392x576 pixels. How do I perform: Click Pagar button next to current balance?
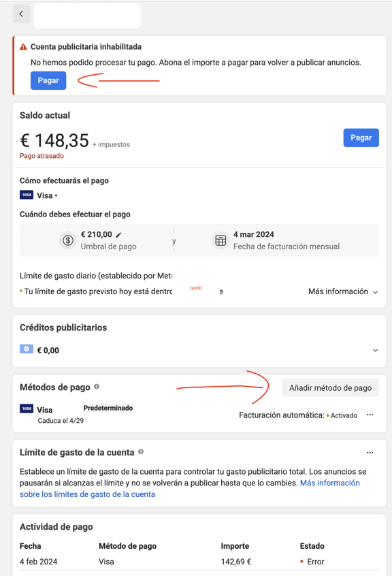point(361,138)
